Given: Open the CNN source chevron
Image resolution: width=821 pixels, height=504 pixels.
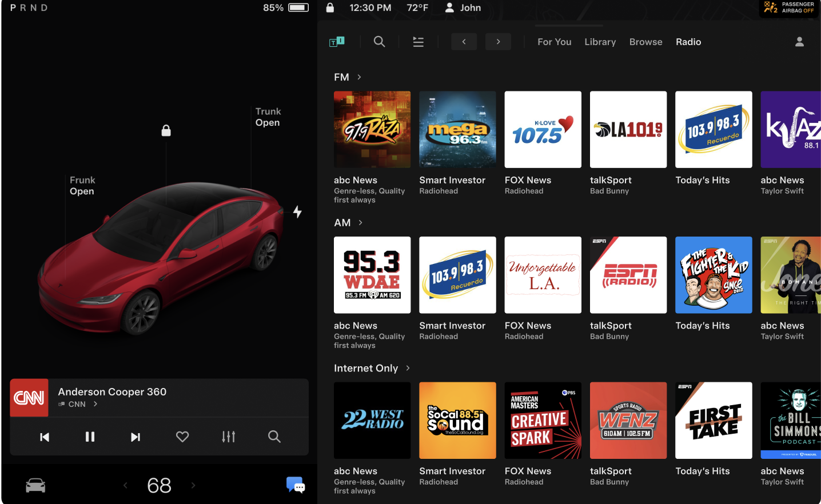Looking at the screenshot, I should 95,404.
